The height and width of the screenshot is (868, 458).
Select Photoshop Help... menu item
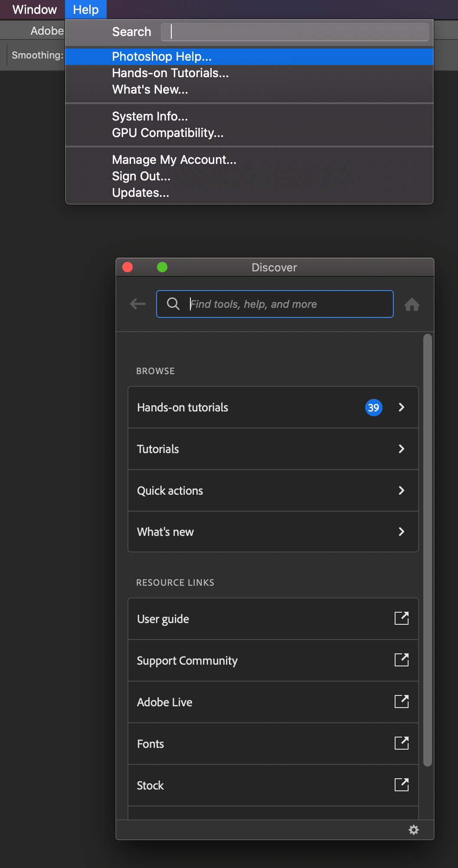[249, 56]
